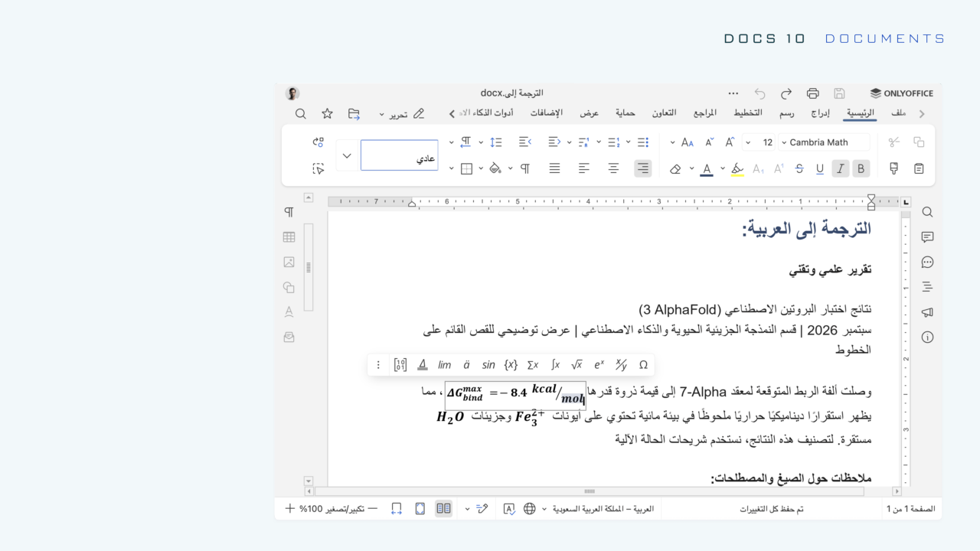Click the clear formatting eraser icon
The width and height of the screenshot is (980, 551).
675,168
